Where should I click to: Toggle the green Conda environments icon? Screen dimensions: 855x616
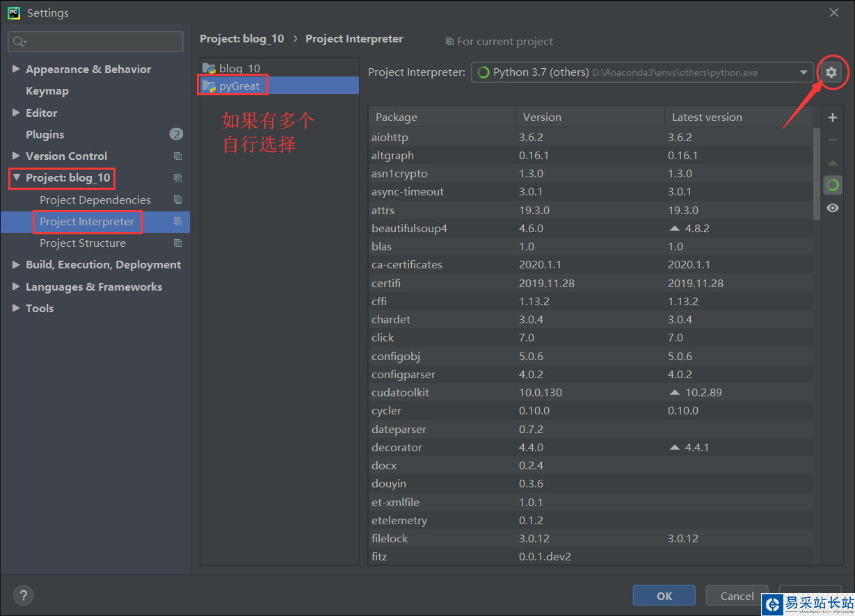coord(832,185)
